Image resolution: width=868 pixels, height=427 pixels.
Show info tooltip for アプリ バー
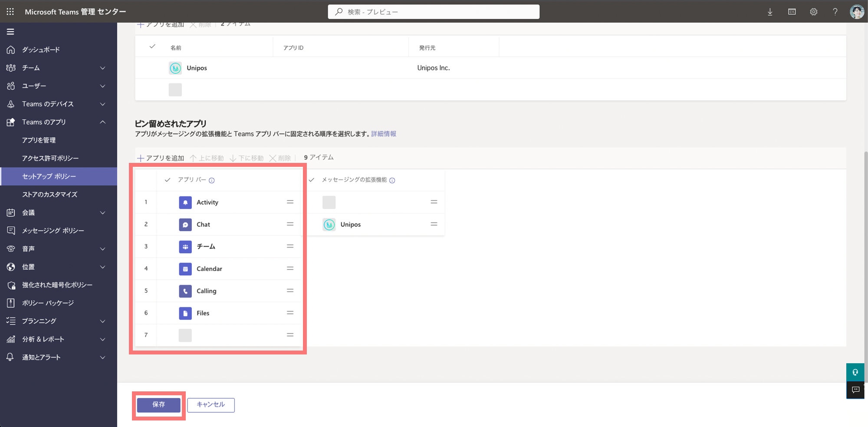coord(212,180)
